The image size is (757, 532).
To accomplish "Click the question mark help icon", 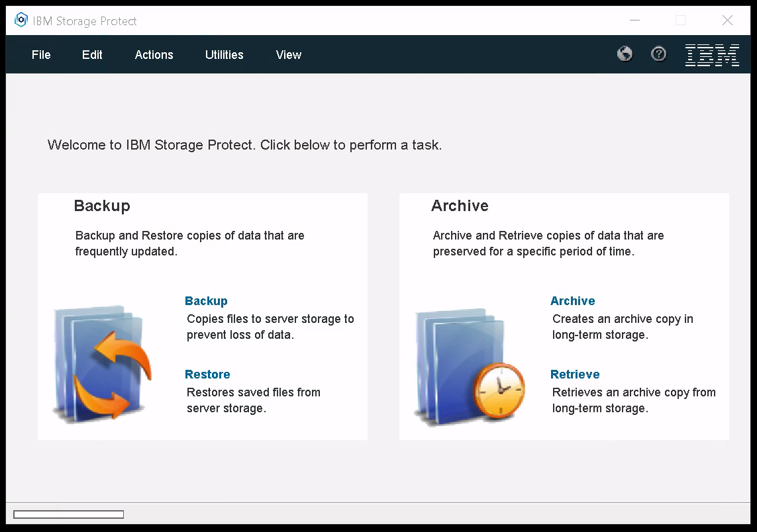I will coord(658,54).
